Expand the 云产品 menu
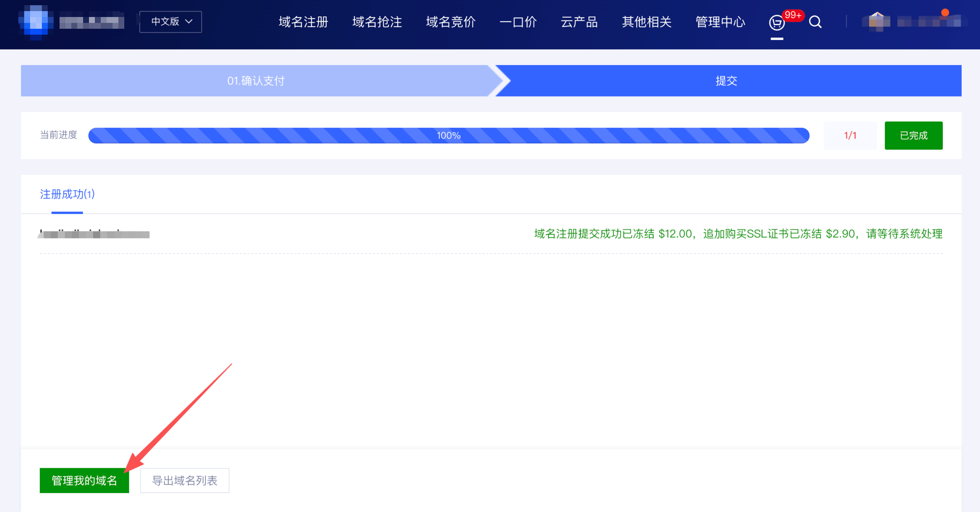Screen dimensions: 980x512 [579, 22]
